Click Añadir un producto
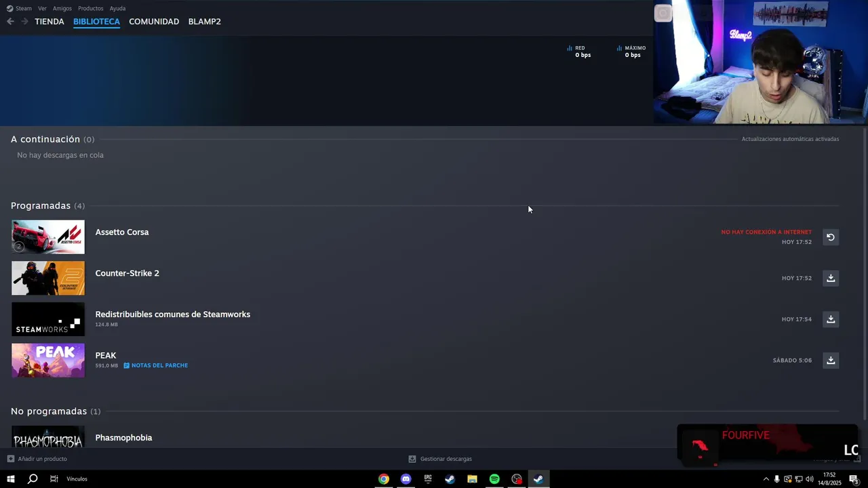Viewport: 868px width, 488px height. click(37, 459)
